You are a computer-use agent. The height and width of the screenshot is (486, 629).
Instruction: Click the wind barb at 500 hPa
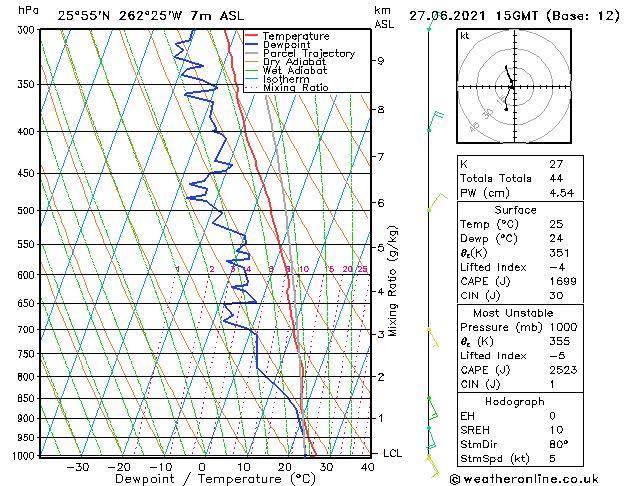437,202
